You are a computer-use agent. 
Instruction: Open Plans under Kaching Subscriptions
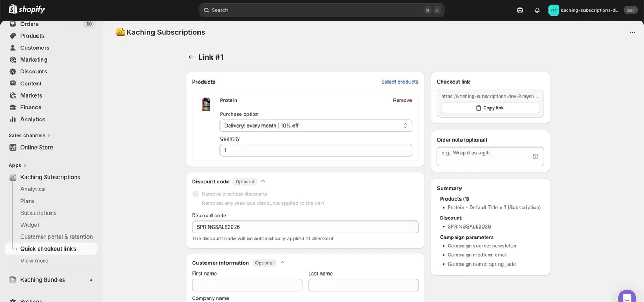[27, 201]
